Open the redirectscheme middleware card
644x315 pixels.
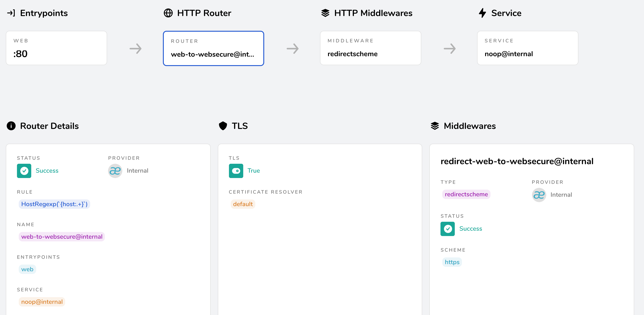tap(370, 48)
